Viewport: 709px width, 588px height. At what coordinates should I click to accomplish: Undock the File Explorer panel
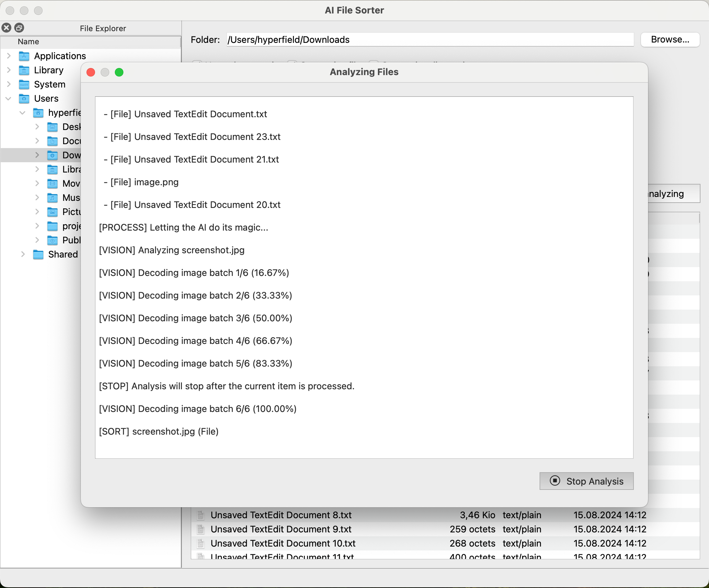[19, 27]
